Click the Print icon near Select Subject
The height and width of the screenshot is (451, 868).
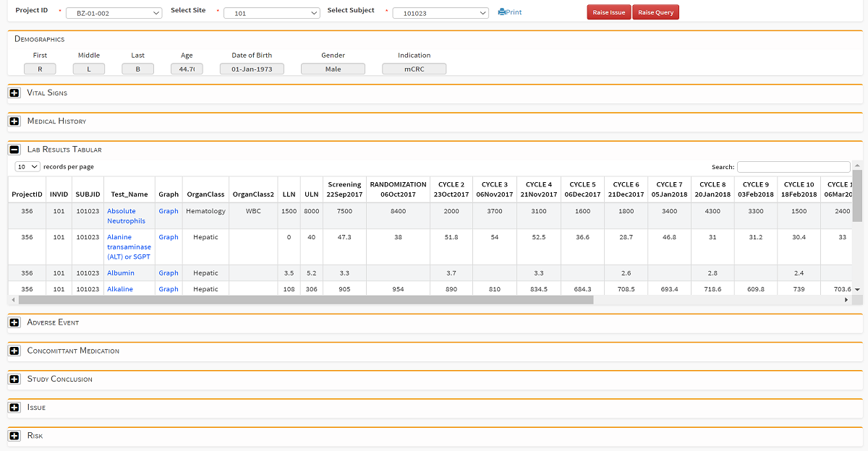coord(509,12)
